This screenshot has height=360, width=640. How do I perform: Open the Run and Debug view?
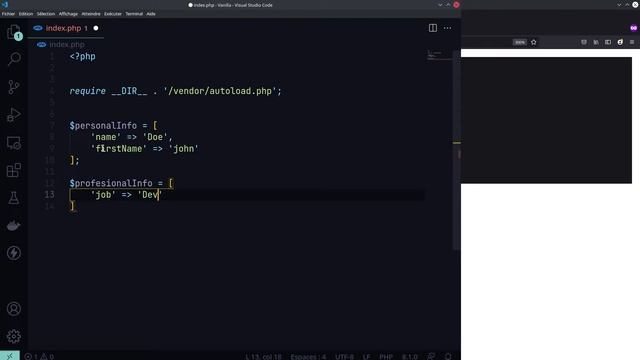coord(13,115)
